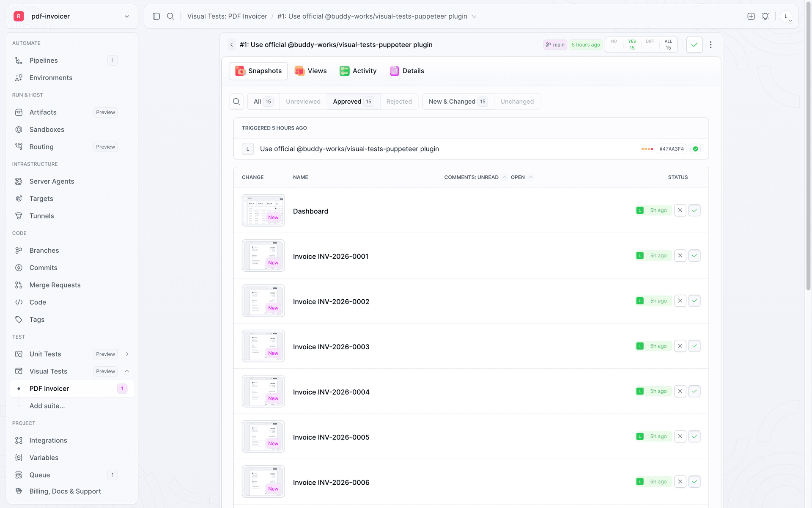Collapse the Visual Tests section
The width and height of the screenshot is (812, 508).
pyautogui.click(x=127, y=371)
